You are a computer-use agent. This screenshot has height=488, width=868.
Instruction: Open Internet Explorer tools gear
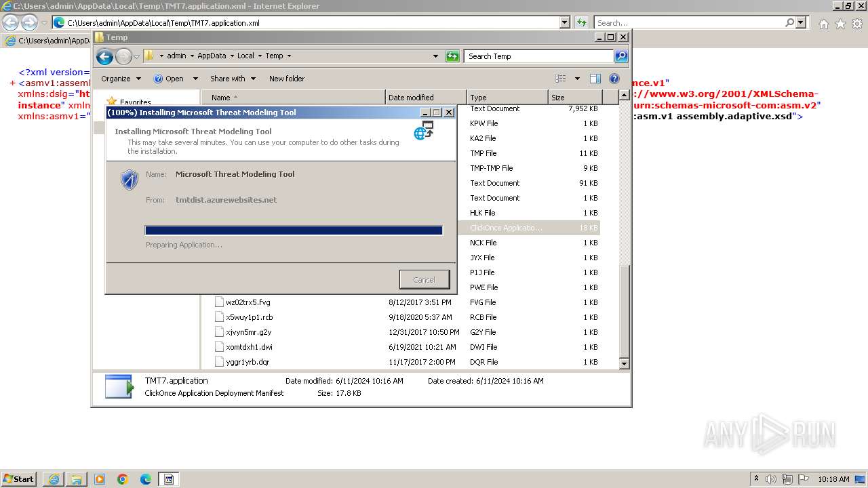click(x=857, y=24)
